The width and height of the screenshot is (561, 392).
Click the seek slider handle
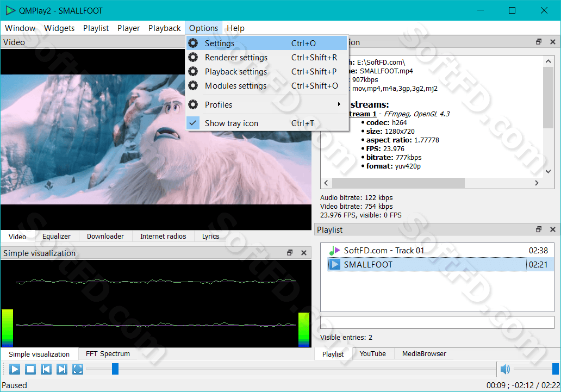click(x=115, y=369)
